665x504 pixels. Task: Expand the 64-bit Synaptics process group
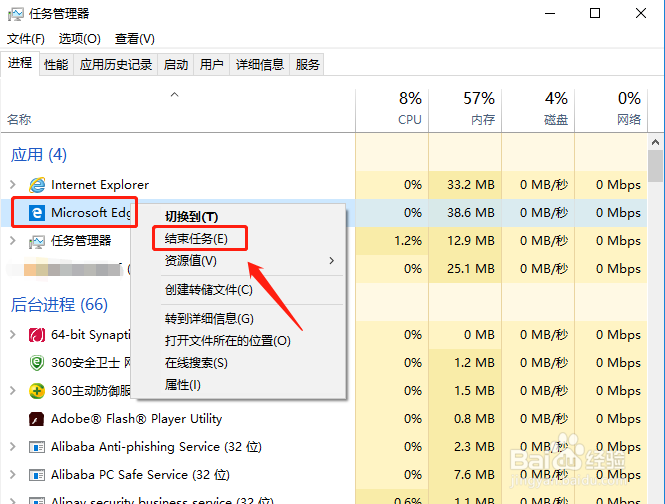13,334
